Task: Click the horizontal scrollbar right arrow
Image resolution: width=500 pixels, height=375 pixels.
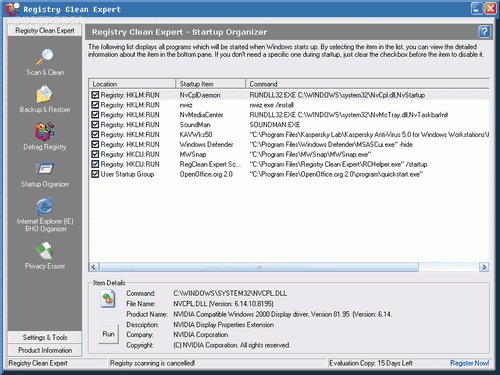Action: (484, 267)
